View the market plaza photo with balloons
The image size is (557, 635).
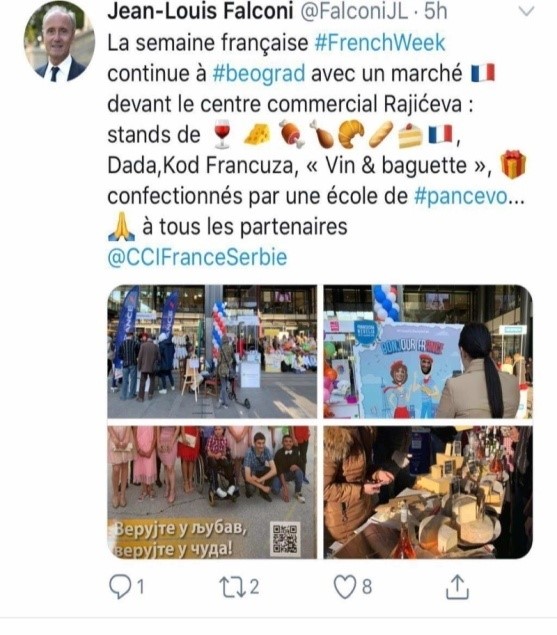(212, 352)
